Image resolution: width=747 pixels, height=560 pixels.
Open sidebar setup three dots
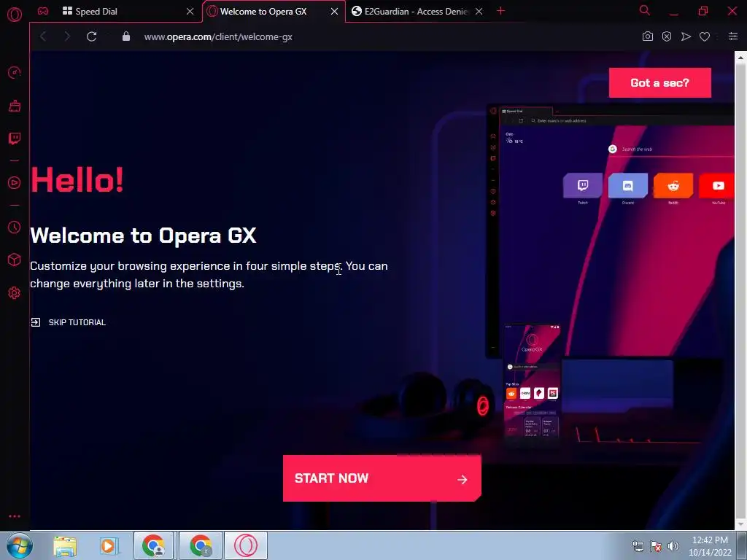coord(15,516)
